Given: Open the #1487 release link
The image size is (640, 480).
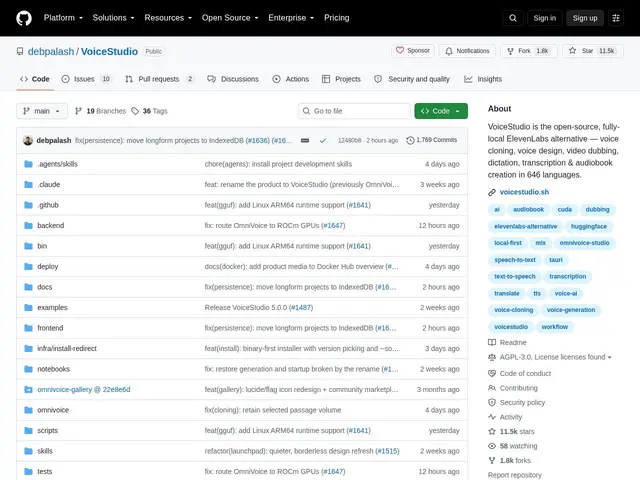Looking at the screenshot, I should (x=301, y=307).
